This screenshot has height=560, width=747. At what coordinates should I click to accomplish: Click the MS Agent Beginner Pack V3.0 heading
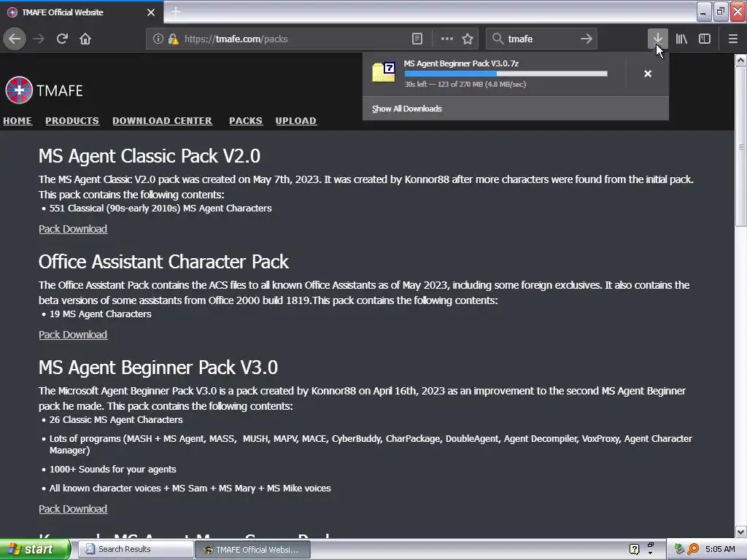(158, 367)
